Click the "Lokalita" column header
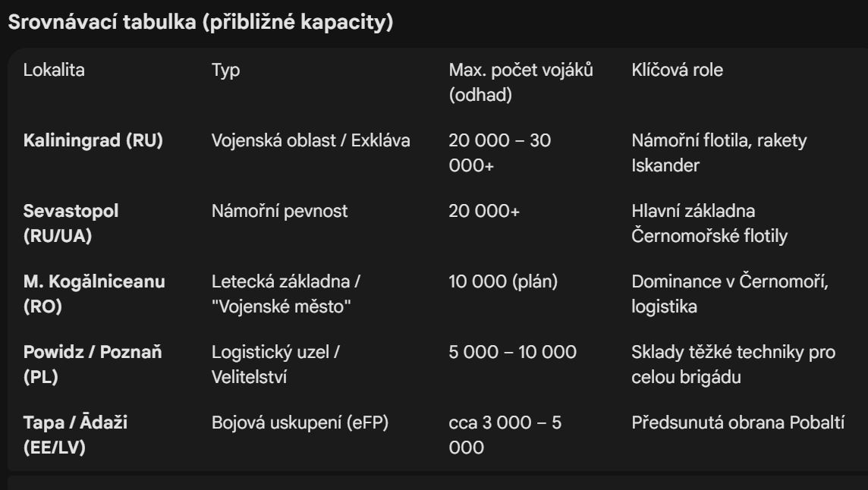868x490 pixels. pyautogui.click(x=54, y=71)
